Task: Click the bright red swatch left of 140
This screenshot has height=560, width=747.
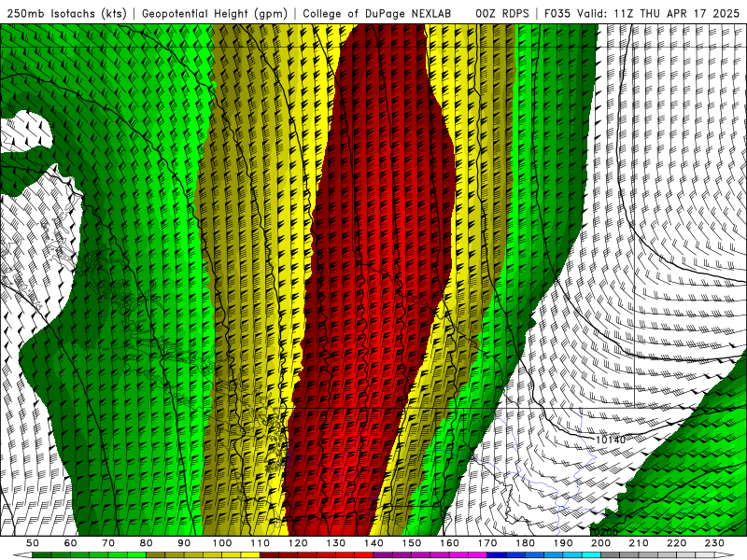Action: tap(364, 555)
